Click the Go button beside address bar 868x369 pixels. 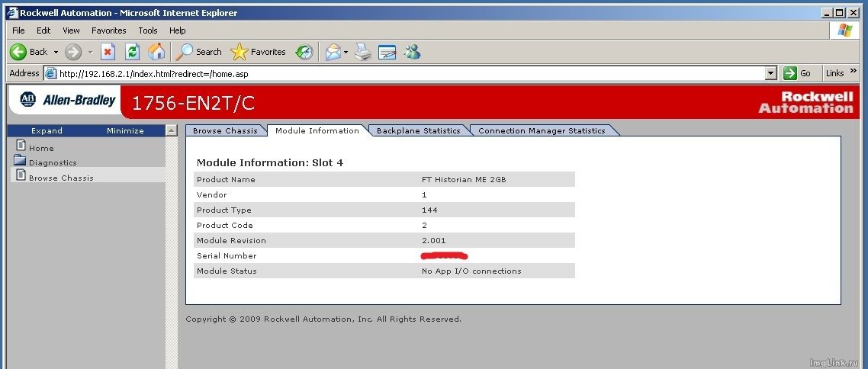798,73
